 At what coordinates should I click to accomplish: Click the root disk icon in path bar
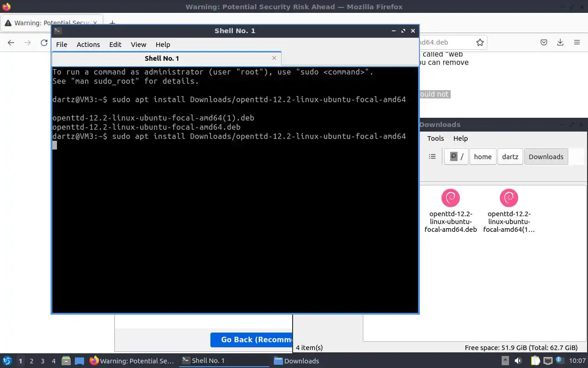(456, 156)
